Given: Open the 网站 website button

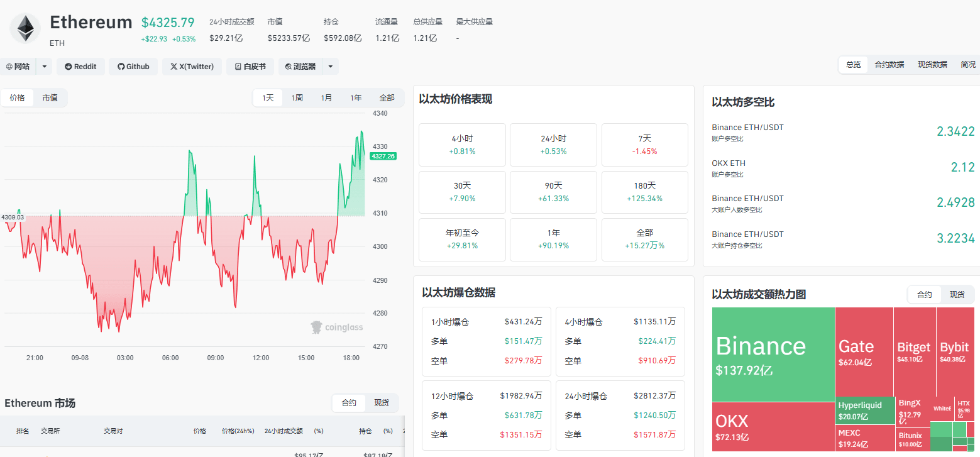Looking at the screenshot, I should tap(18, 67).
